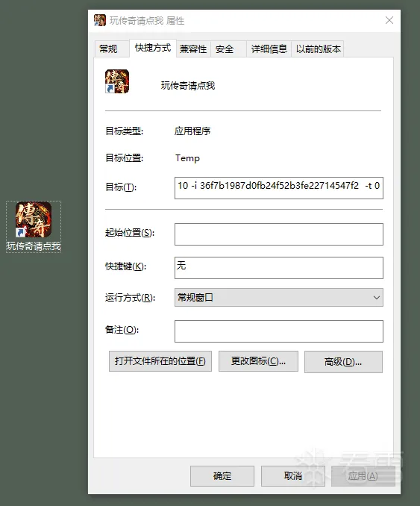
Task: Click the 备注(O) text field
Action: 279,331
